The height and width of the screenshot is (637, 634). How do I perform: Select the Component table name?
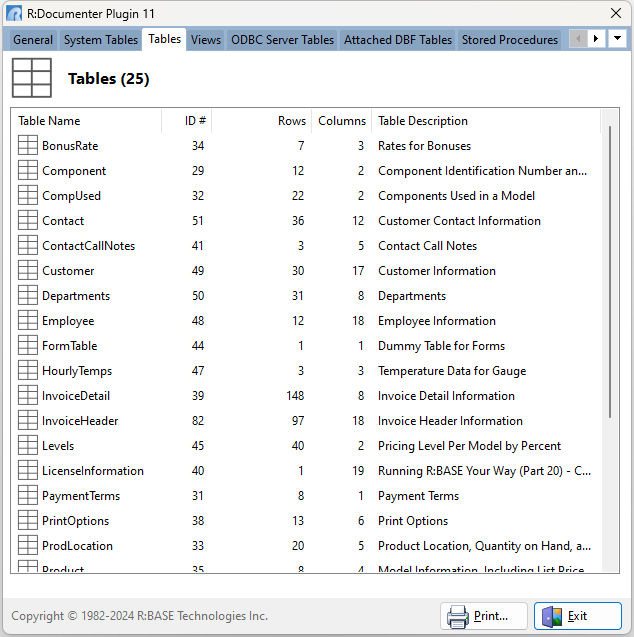[74, 171]
